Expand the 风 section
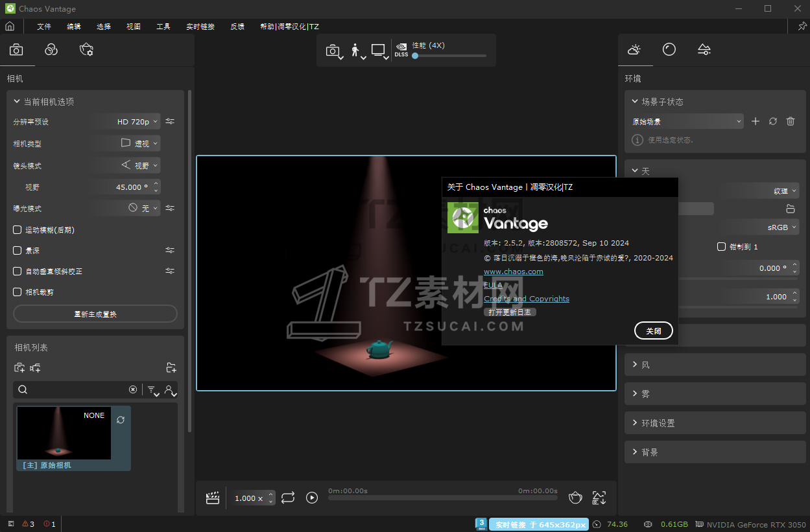Screen dimensions: 810x532 click(715, 365)
